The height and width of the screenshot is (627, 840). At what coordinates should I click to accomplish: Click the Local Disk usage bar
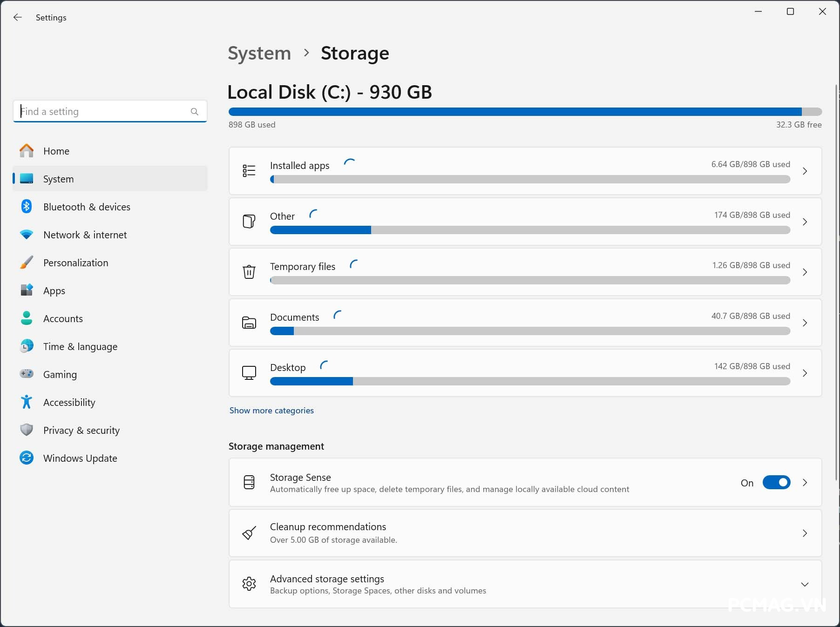(x=524, y=111)
